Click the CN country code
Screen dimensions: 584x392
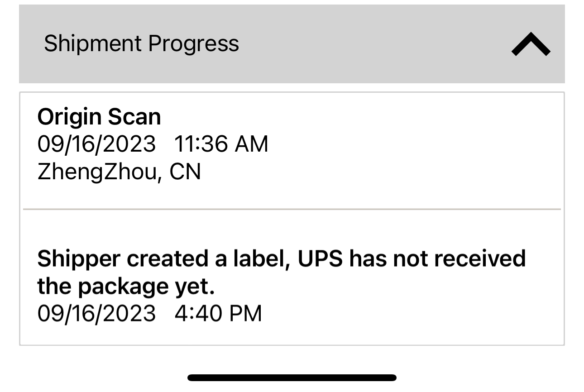tap(185, 172)
